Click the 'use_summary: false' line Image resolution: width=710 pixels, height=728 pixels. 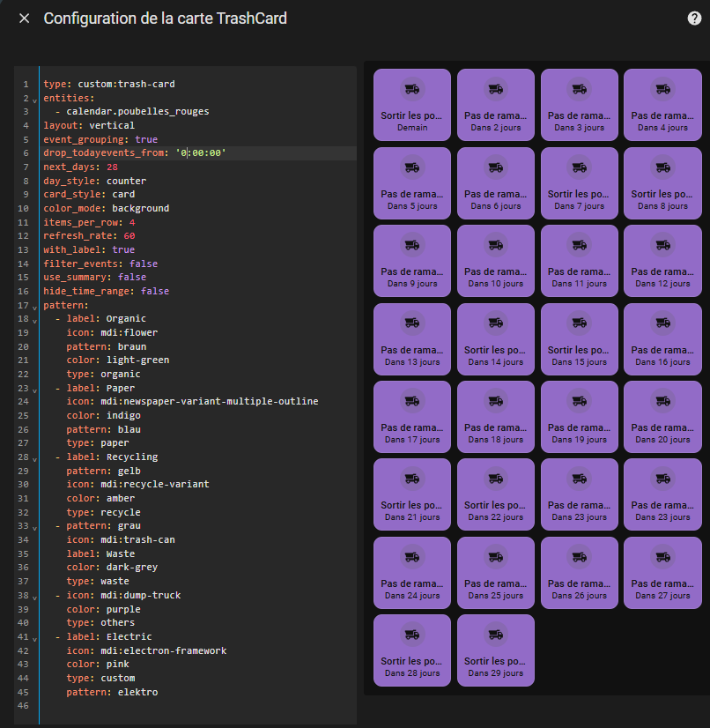pos(94,277)
